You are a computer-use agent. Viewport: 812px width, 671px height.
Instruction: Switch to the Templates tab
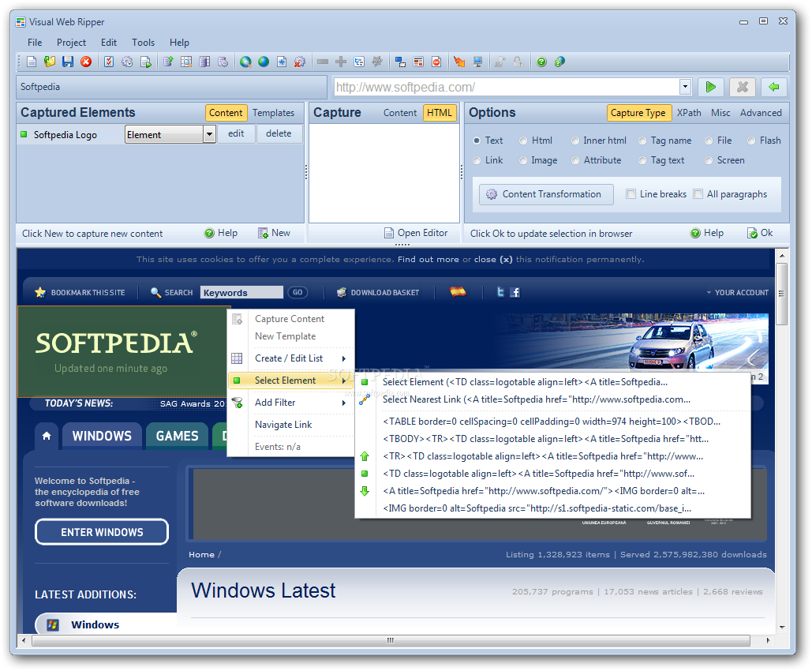tap(273, 113)
